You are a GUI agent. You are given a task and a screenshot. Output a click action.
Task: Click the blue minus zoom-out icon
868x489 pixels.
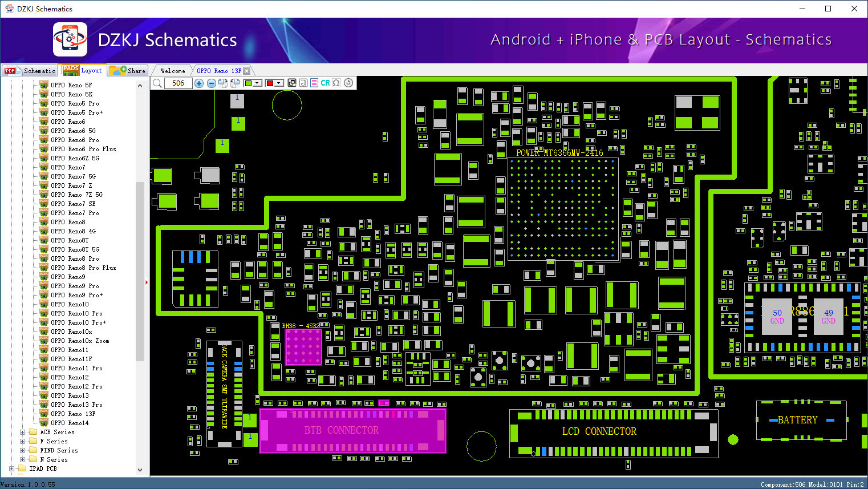point(212,83)
